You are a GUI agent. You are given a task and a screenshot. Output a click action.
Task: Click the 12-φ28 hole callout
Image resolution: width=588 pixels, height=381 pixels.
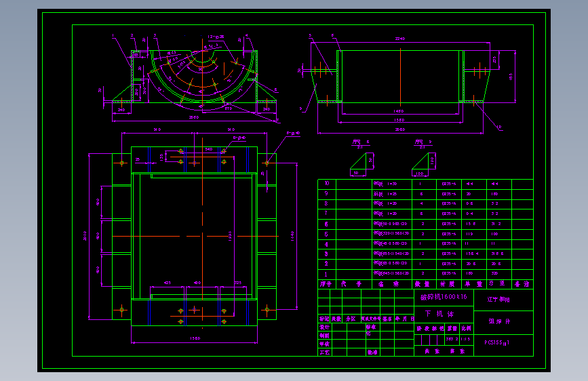pos(216,37)
